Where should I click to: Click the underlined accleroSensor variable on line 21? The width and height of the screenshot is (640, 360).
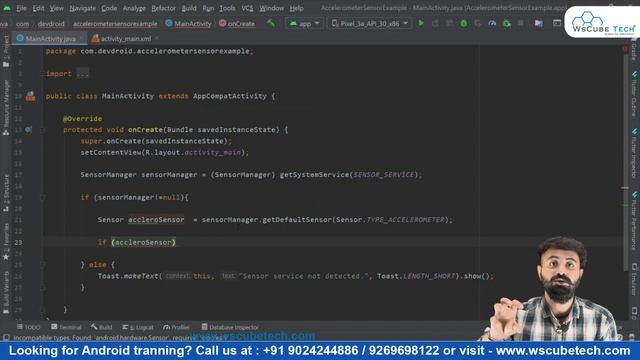[x=156, y=220]
